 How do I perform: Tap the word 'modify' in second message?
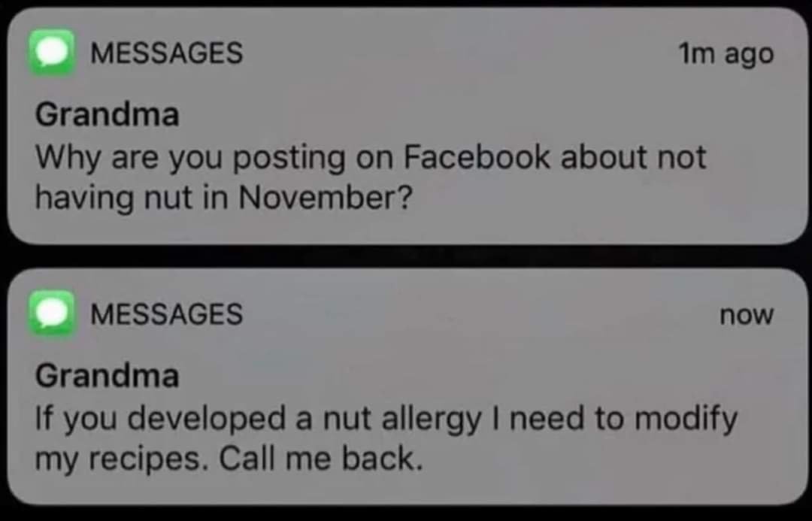(x=686, y=420)
